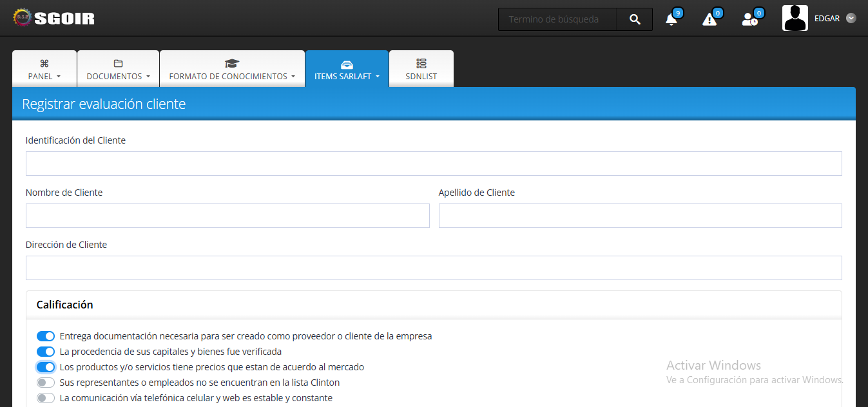
Task: Click the Identificación del Cliente field
Action: pos(434,164)
